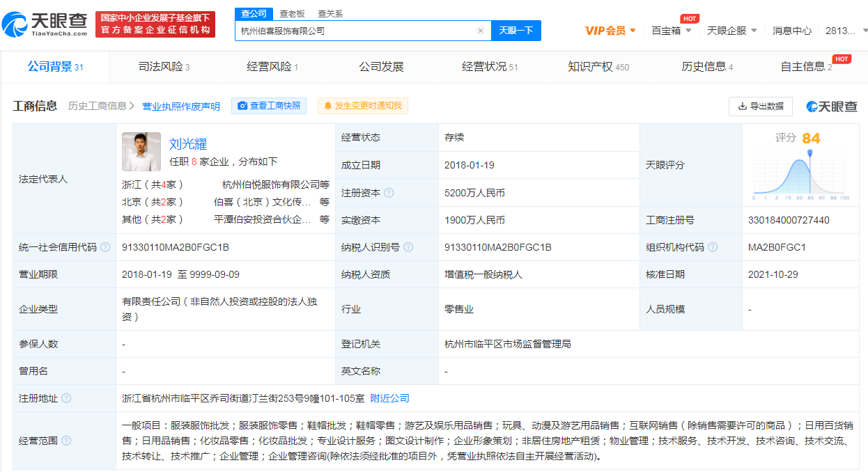Click credit code 91330110MA2B0FGC1B under 统一社会信用代码
The image size is (868, 472).
176,247
